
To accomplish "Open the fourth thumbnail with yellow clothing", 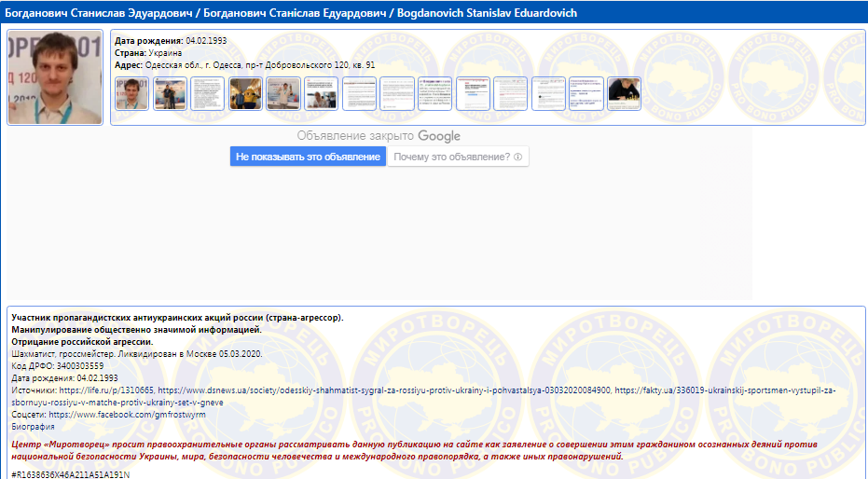I will (x=246, y=94).
